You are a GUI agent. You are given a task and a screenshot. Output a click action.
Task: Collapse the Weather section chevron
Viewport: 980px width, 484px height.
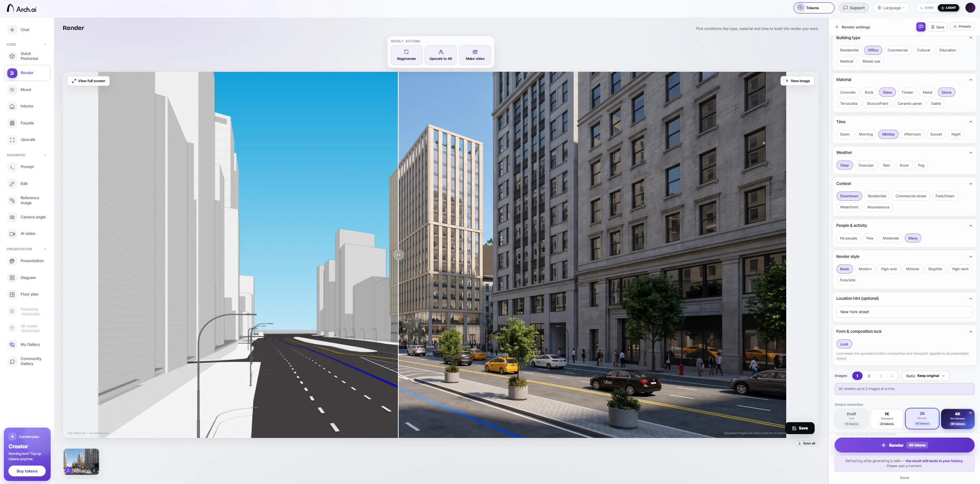[x=970, y=153]
